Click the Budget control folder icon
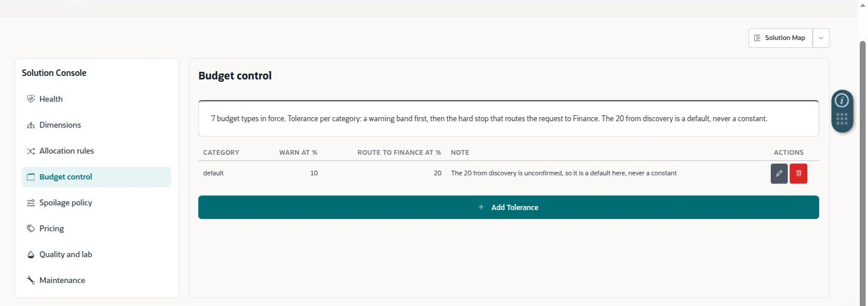This screenshot has height=306, width=868. pos(31,177)
